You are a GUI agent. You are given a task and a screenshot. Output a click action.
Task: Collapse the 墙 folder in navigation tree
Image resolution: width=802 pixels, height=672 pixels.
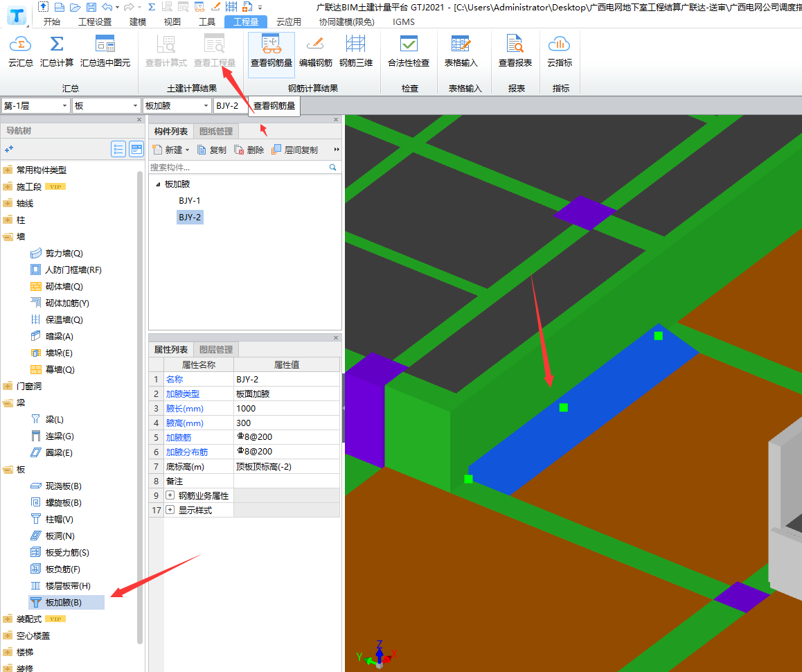pyautogui.click(x=8, y=237)
